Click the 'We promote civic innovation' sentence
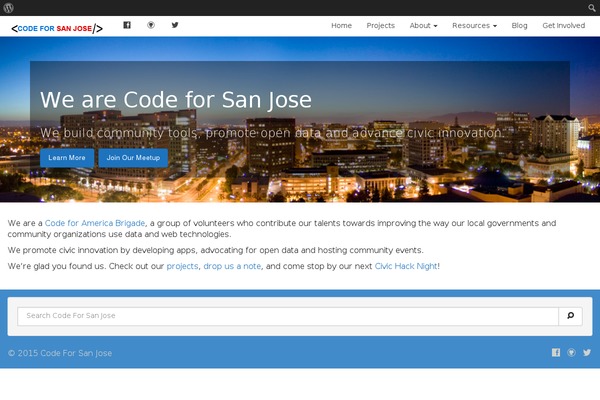600x400 pixels. (x=215, y=250)
